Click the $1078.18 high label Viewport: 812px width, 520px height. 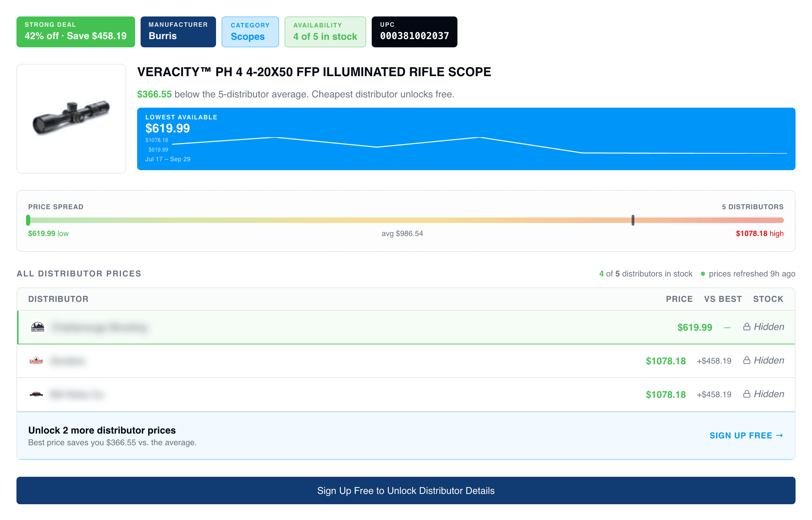pyautogui.click(x=760, y=234)
